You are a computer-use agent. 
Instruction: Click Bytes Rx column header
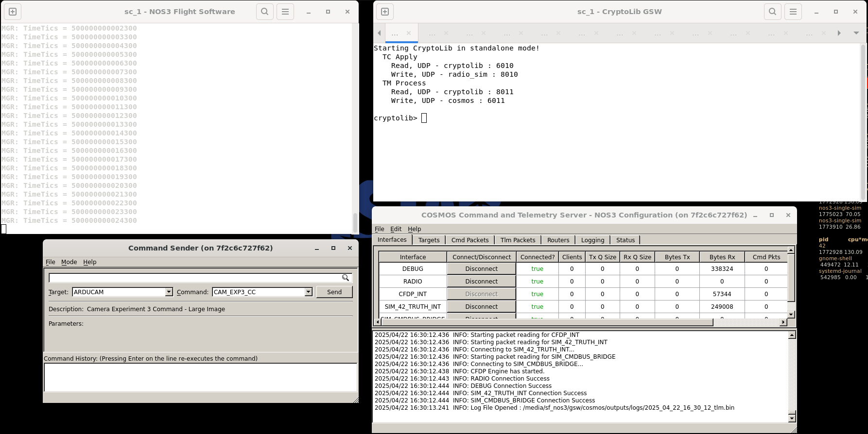(x=722, y=257)
